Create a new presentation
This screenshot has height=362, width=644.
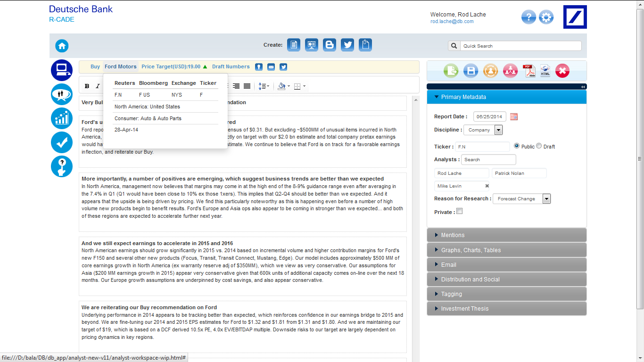point(312,45)
